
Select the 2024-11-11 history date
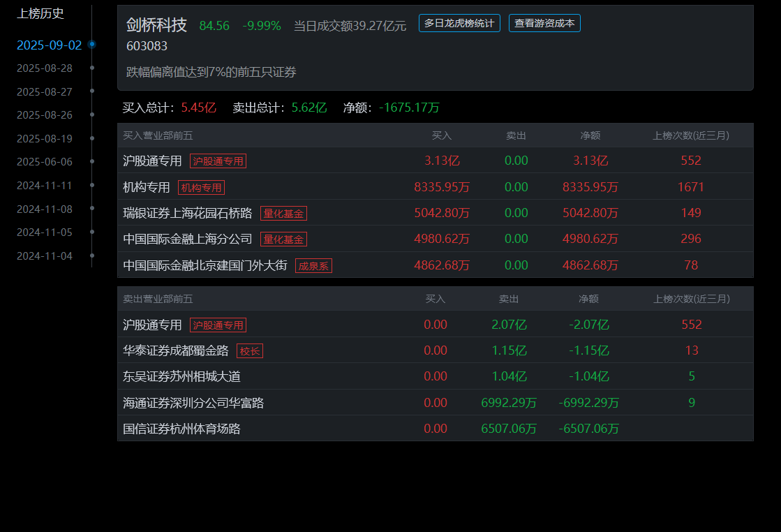[45, 185]
